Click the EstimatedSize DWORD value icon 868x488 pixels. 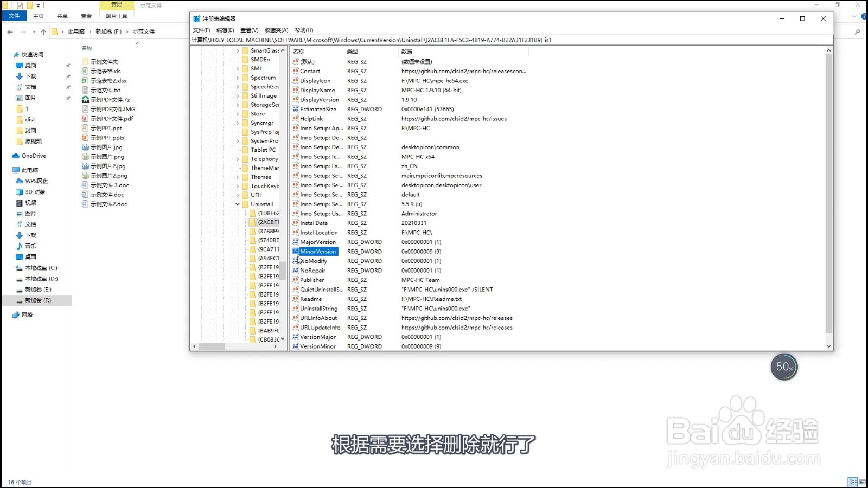tap(296, 109)
